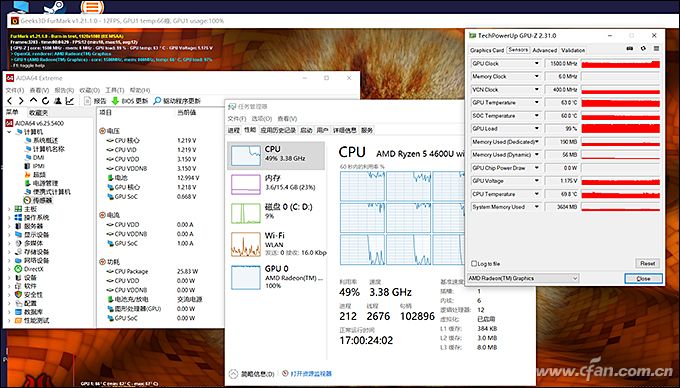This screenshot has height=388, width=680.
Task: Go back in AIDA64 toolbar
Action: click(10, 101)
